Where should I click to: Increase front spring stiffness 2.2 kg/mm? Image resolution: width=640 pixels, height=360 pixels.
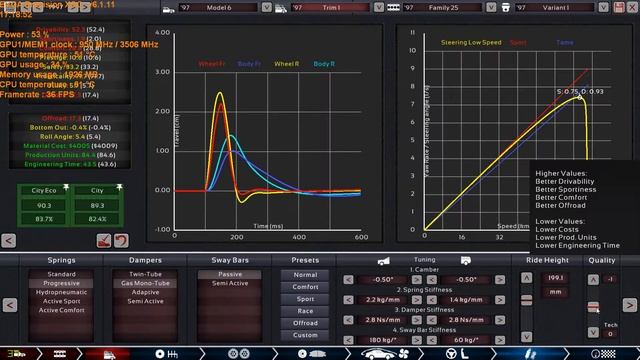click(x=417, y=300)
